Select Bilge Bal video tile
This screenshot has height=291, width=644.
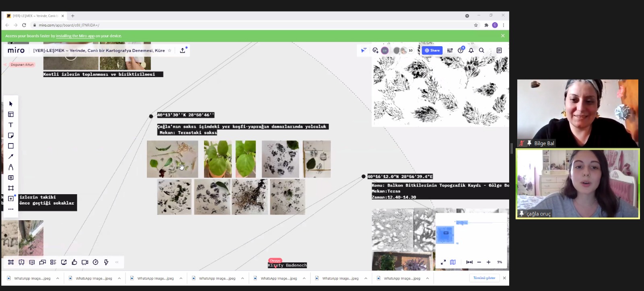point(578,113)
